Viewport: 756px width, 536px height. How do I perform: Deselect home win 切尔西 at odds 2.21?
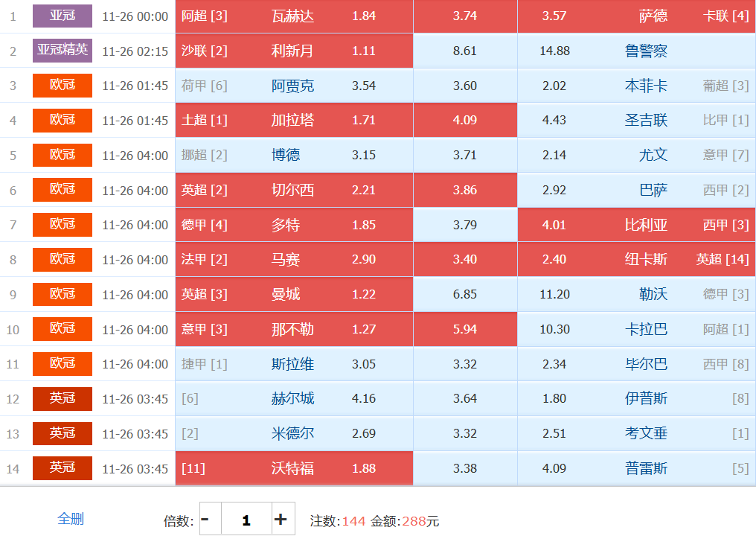pos(294,190)
